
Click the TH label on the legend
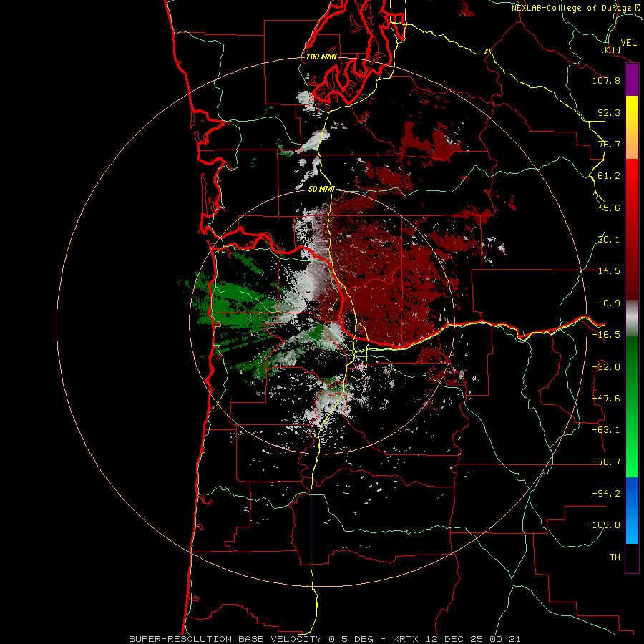[x=615, y=557]
